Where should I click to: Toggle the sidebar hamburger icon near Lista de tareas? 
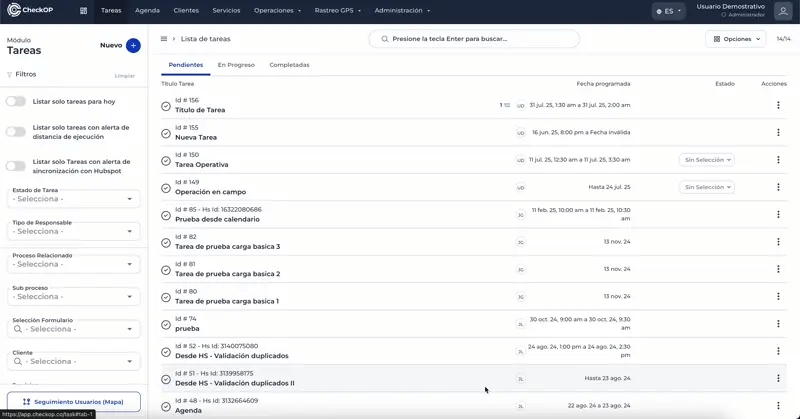click(x=164, y=39)
